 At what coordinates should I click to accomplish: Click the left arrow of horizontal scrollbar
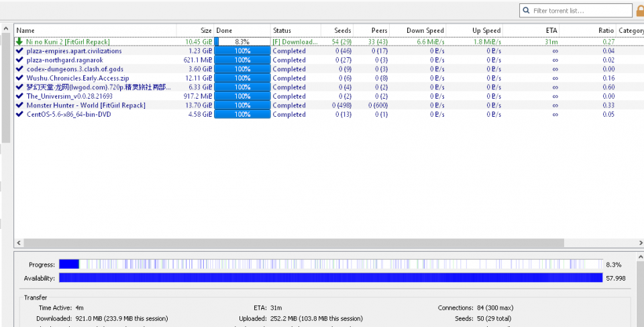[x=18, y=243]
